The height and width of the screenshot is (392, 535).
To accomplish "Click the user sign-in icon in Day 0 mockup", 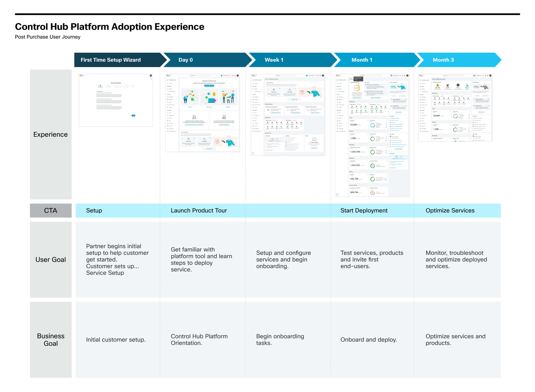I will point(224,117).
